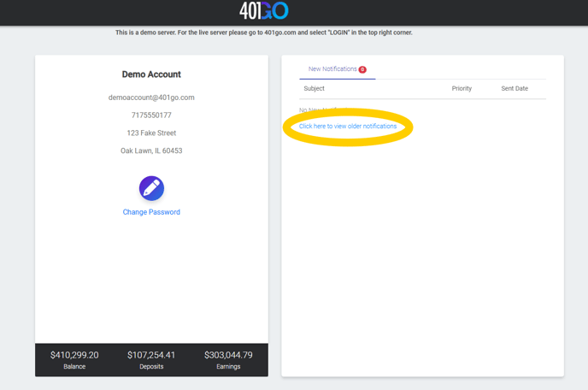Click the Oak Lawn, IL 60453 line
This screenshot has height=390, width=588.
151,151
